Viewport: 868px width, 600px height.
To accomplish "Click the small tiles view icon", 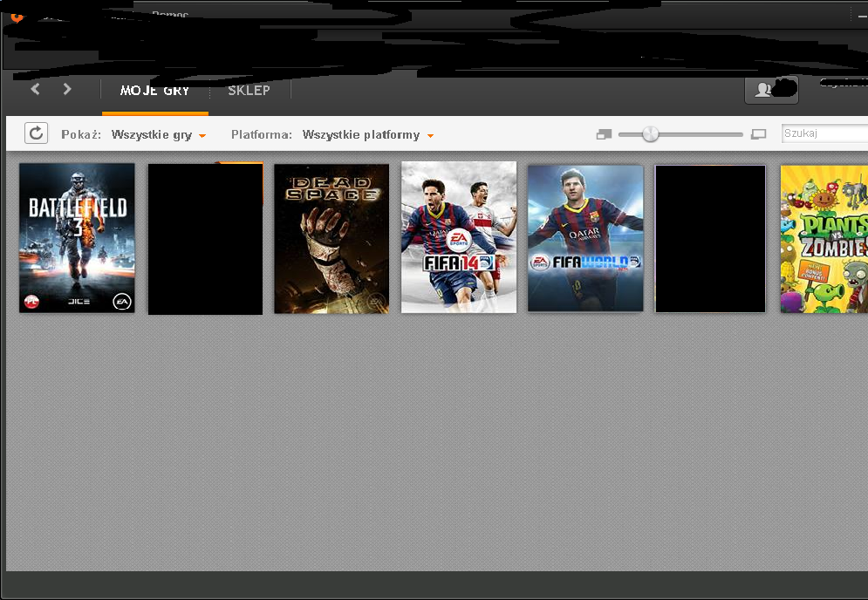I will tap(604, 134).
